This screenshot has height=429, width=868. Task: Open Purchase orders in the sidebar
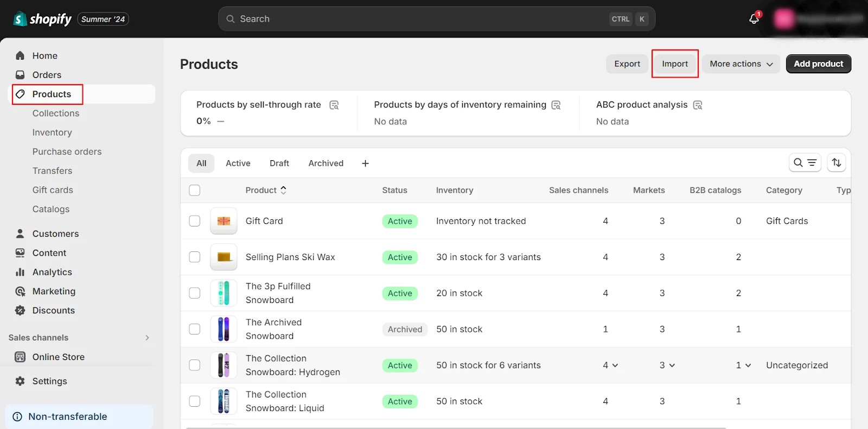click(x=67, y=152)
